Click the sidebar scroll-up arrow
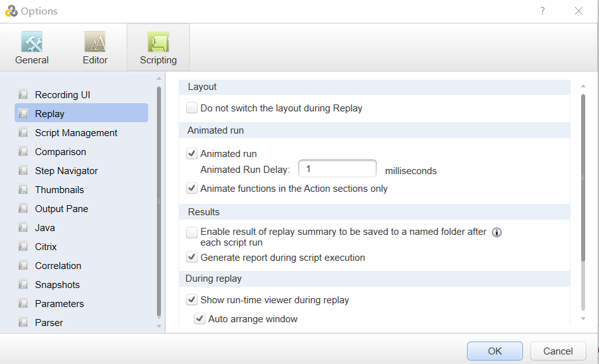 click(159, 78)
